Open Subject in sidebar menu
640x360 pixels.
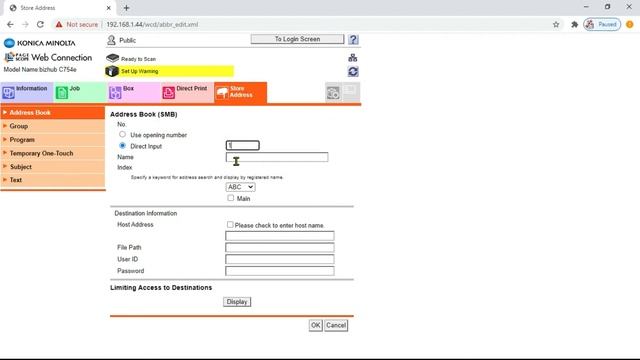[53, 167]
